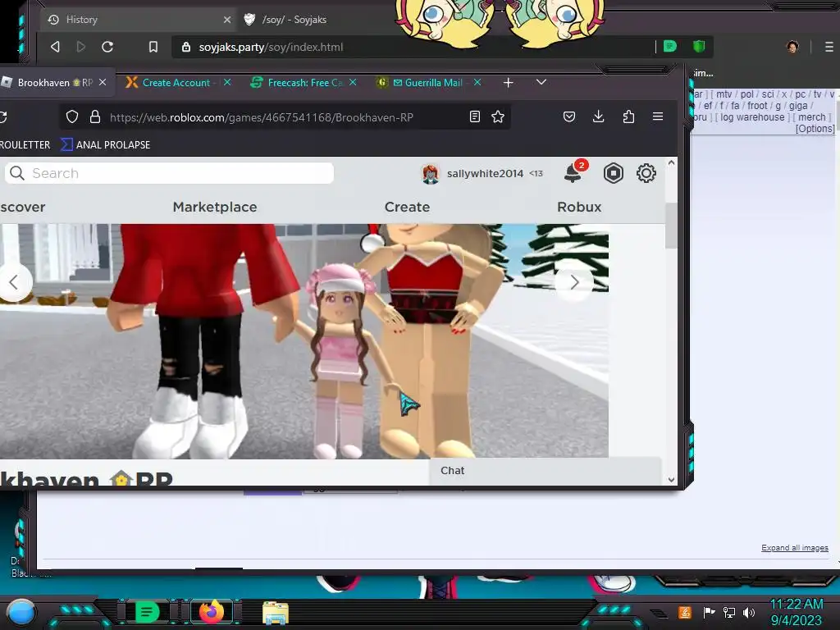Close the Freecash tab
This screenshot has height=630, width=840.
(x=353, y=83)
